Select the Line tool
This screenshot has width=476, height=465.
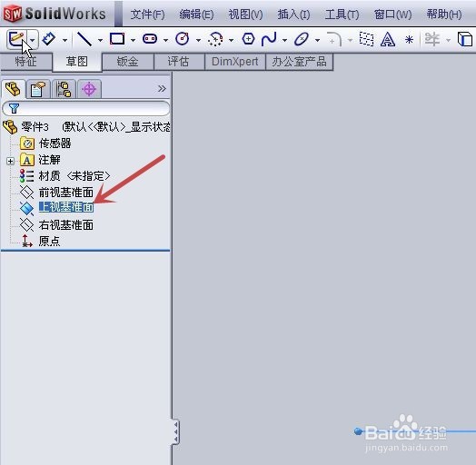(x=84, y=39)
